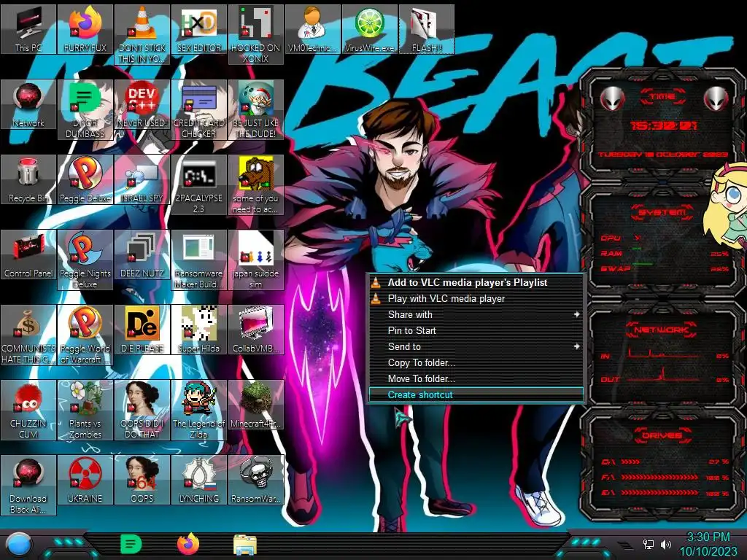This screenshot has height=560, width=747.
Task: Open the This PC desktop icon
Action: click(28, 29)
